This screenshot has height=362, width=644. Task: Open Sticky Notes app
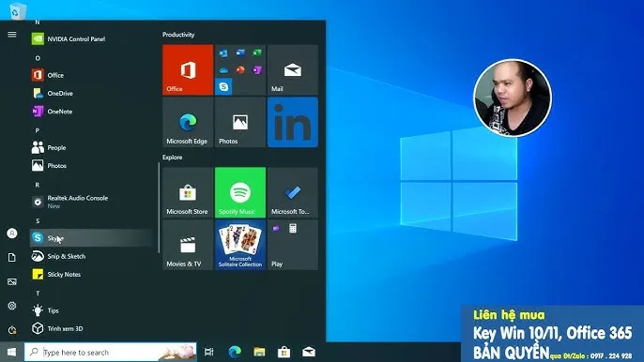pyautogui.click(x=91, y=274)
